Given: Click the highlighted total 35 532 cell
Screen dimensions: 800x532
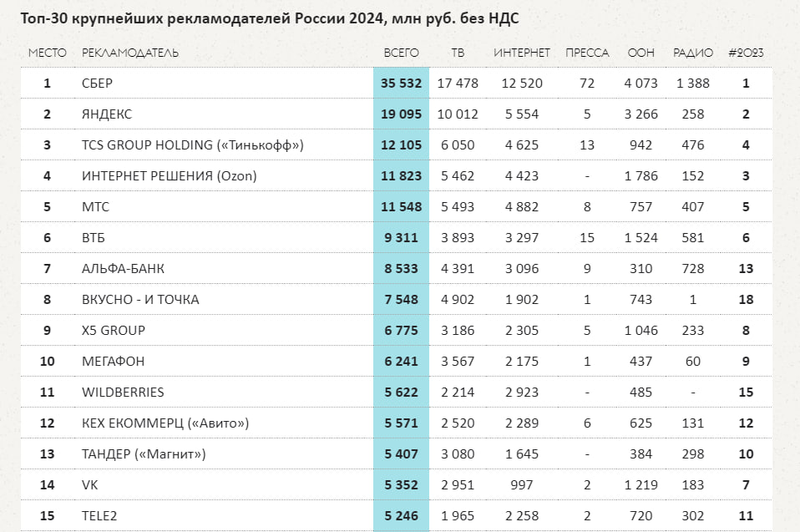Looking at the screenshot, I should [401, 84].
